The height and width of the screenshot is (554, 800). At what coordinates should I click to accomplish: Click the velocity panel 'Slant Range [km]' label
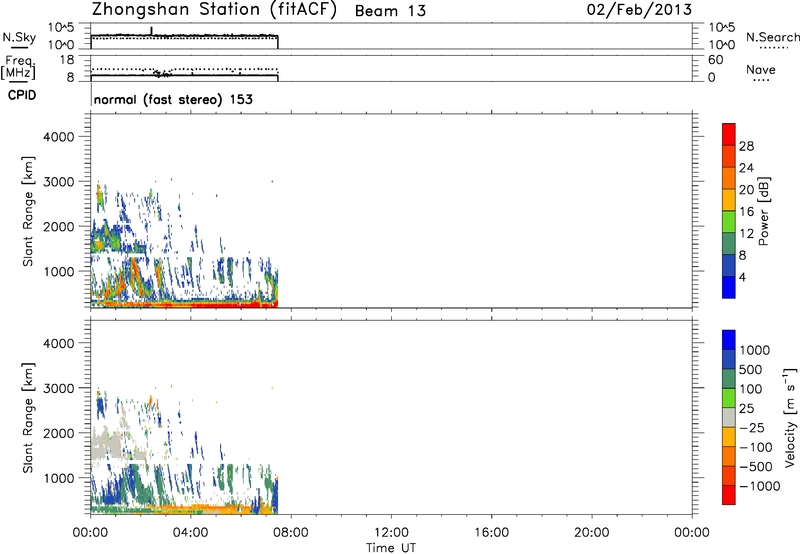28,418
